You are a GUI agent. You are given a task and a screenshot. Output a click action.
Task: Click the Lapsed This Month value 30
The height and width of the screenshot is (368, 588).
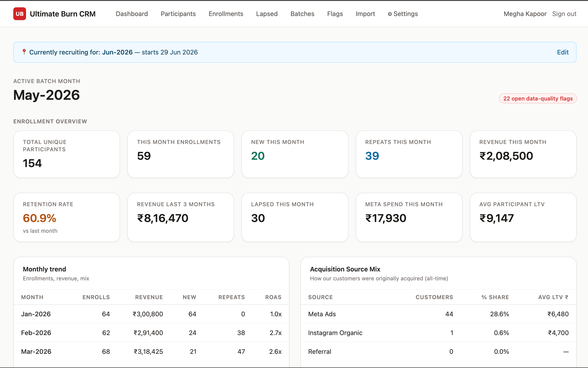(258, 218)
